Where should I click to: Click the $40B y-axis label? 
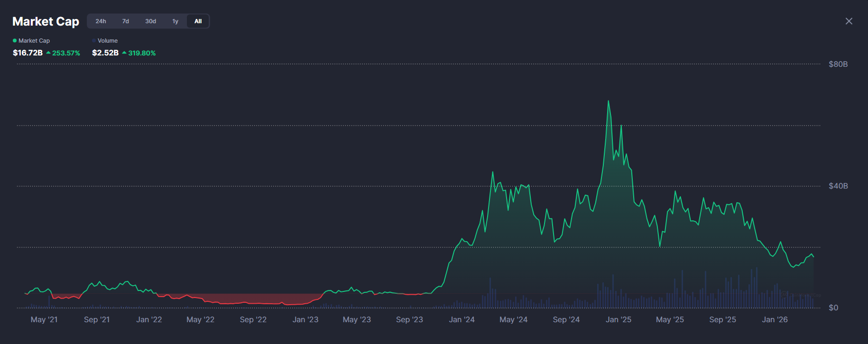click(838, 186)
